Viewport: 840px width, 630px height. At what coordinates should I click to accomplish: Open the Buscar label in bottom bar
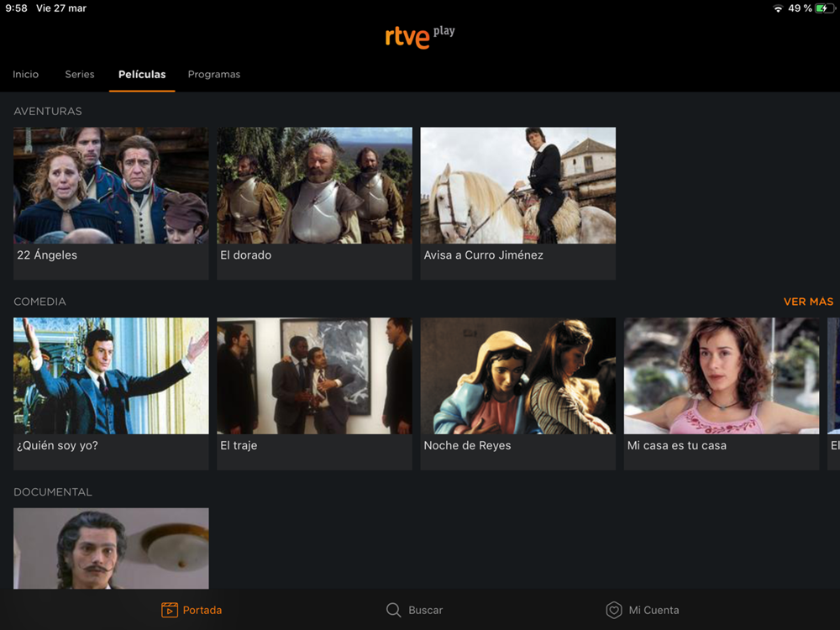tap(425, 610)
